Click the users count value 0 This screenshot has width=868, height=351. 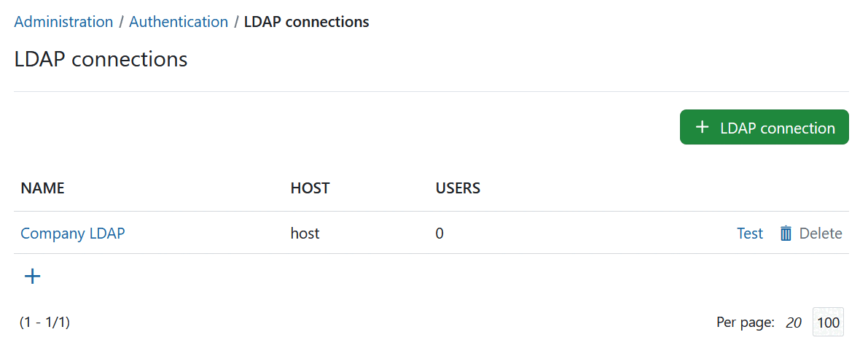439,234
